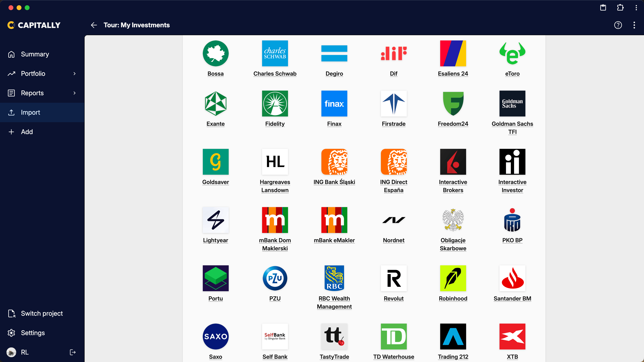Click the Bossa maple leaf logo

coord(216,53)
